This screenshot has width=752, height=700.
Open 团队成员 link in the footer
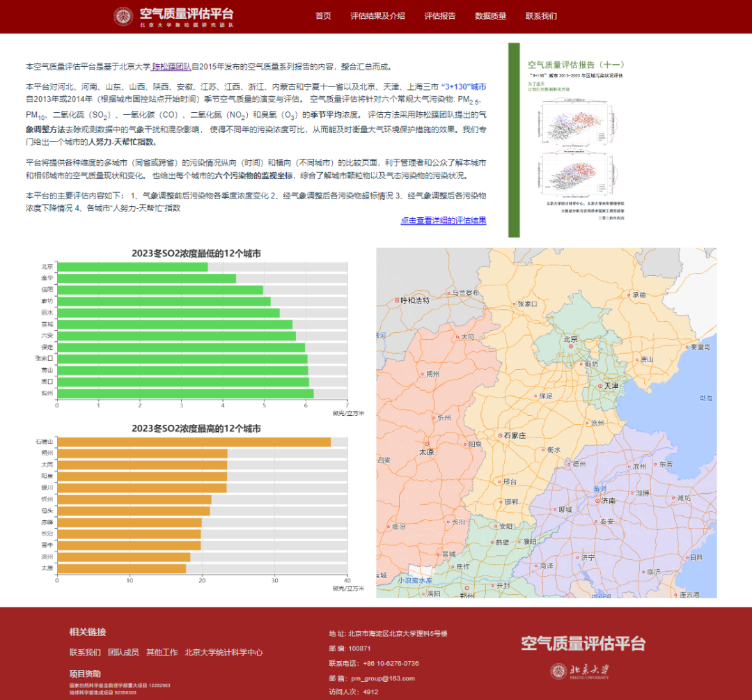pyautogui.click(x=123, y=653)
